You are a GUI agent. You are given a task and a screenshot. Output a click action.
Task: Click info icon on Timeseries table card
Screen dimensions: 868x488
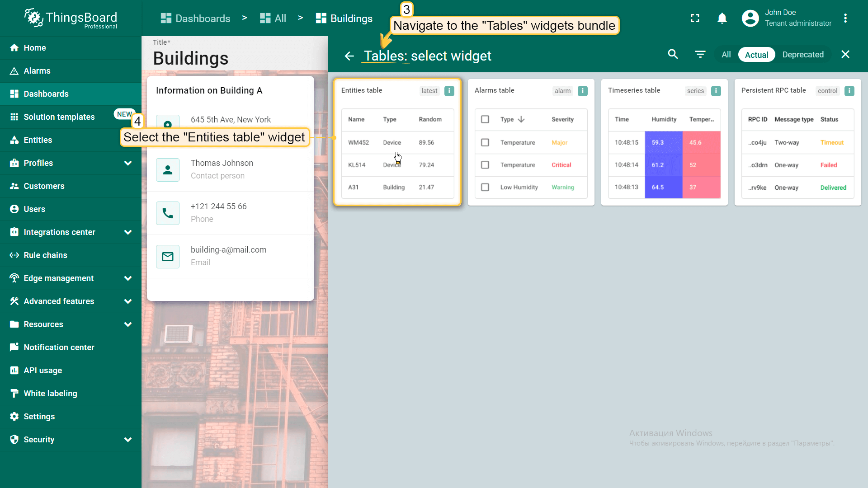coord(716,91)
